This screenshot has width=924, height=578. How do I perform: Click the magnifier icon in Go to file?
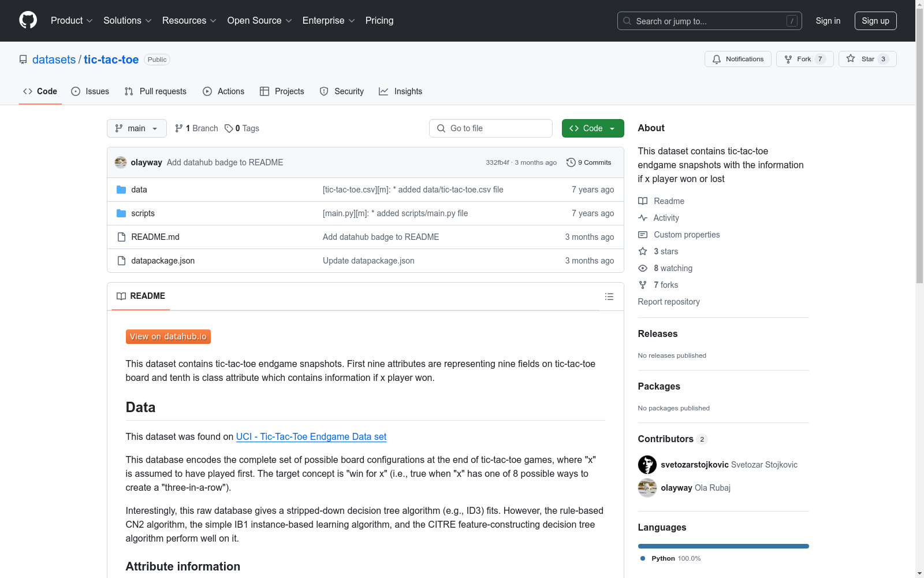[441, 128]
